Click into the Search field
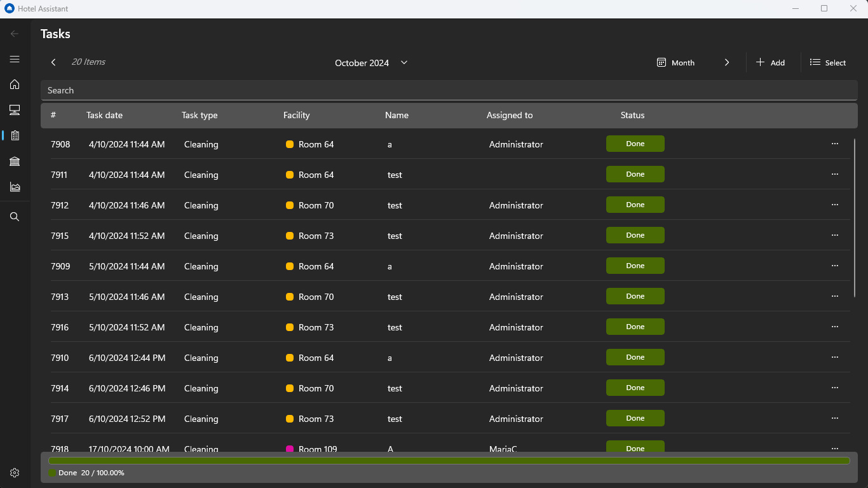 pyautogui.click(x=449, y=90)
